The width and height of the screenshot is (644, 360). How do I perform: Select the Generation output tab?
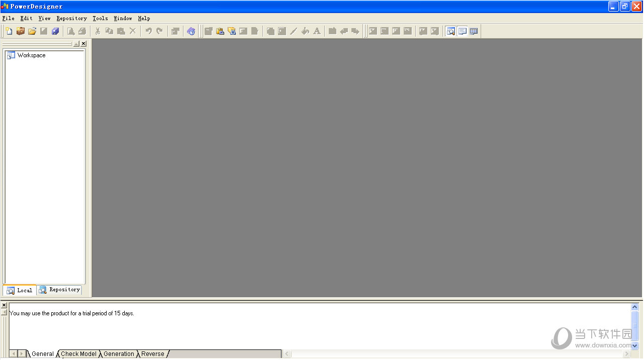(x=119, y=354)
